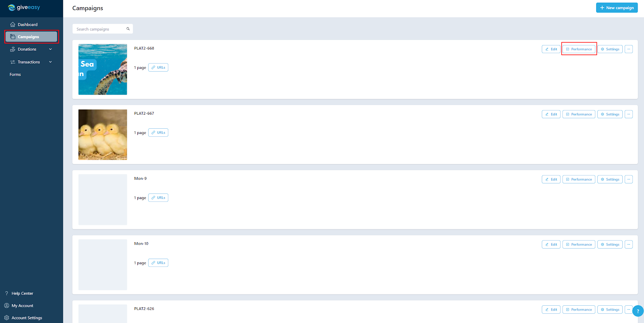Click Edit for PLAT2-667 campaign
The image size is (644, 323).
click(x=551, y=114)
